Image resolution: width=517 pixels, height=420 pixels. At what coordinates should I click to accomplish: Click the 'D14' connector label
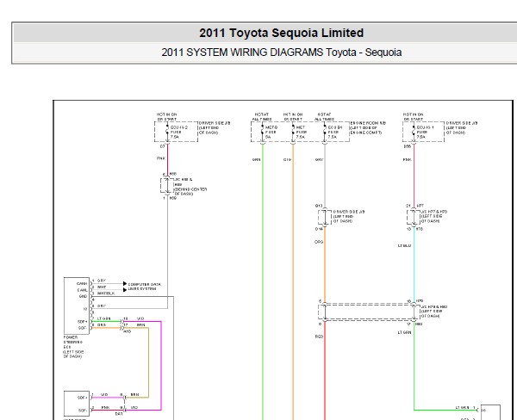point(319,229)
